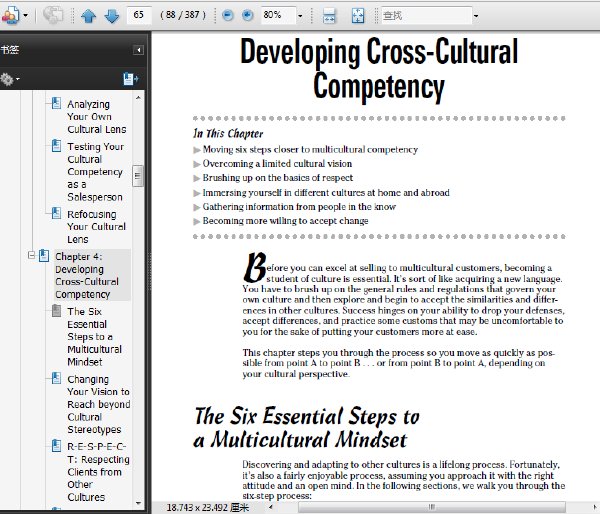Viewport: 600px width, 514px height.
Task: Click the new bookmark icon
Action: pos(130,79)
